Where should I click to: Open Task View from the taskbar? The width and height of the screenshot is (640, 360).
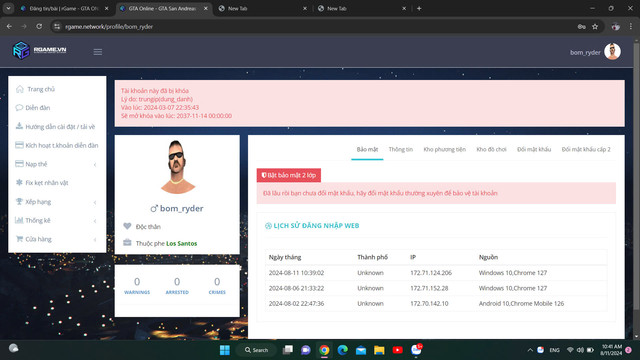point(288,350)
